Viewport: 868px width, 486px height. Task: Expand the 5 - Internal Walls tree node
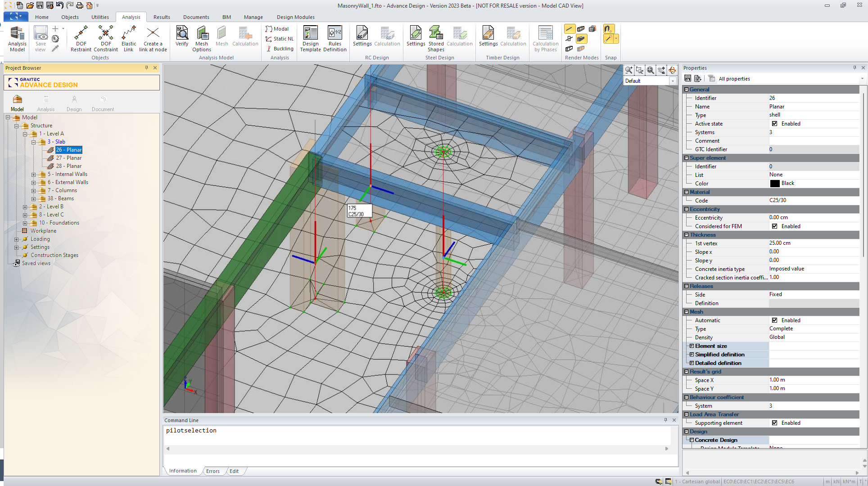(x=33, y=175)
